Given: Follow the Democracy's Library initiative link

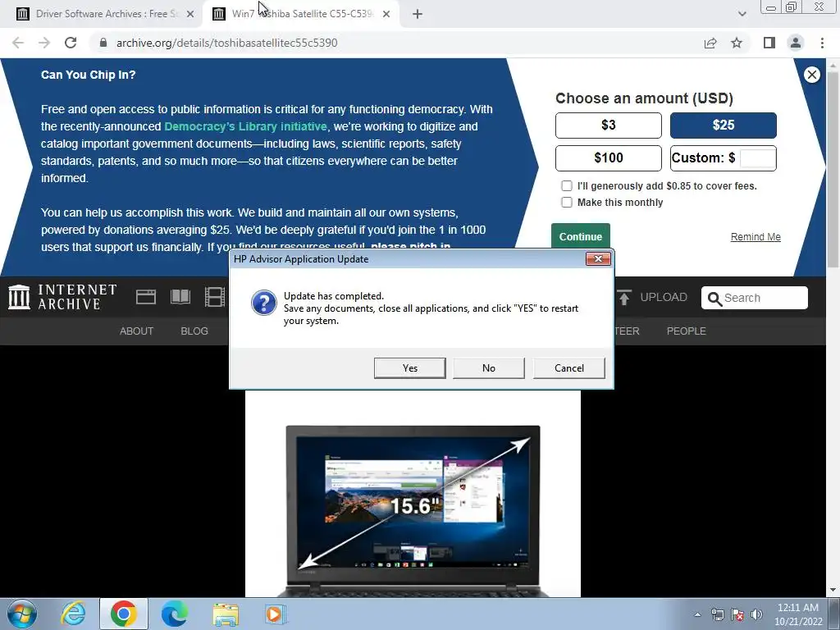Looking at the screenshot, I should tap(245, 126).
